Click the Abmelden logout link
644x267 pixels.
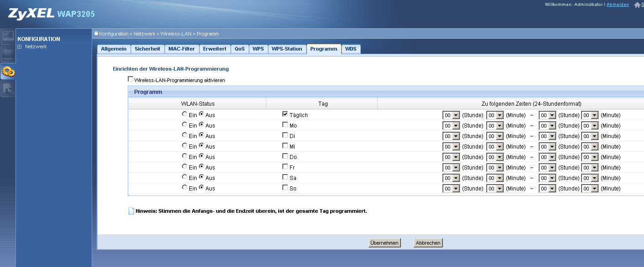pos(618,5)
